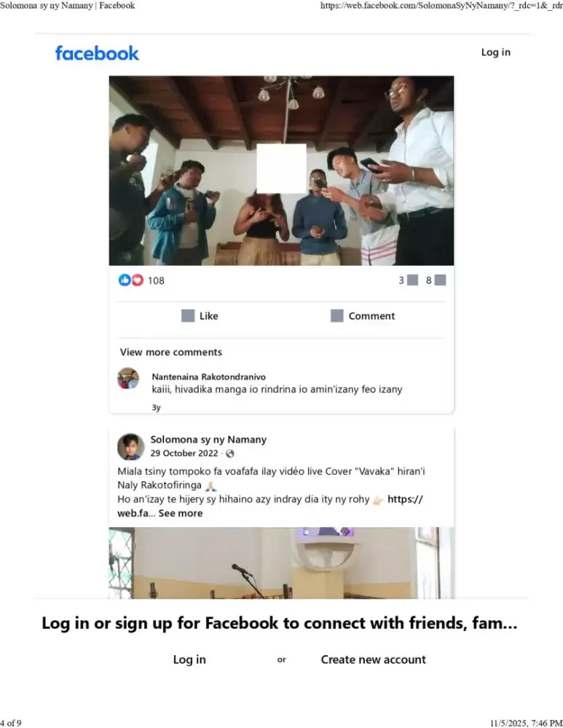Click the red heart reaction icon
The width and height of the screenshot is (563, 728).
tap(138, 280)
